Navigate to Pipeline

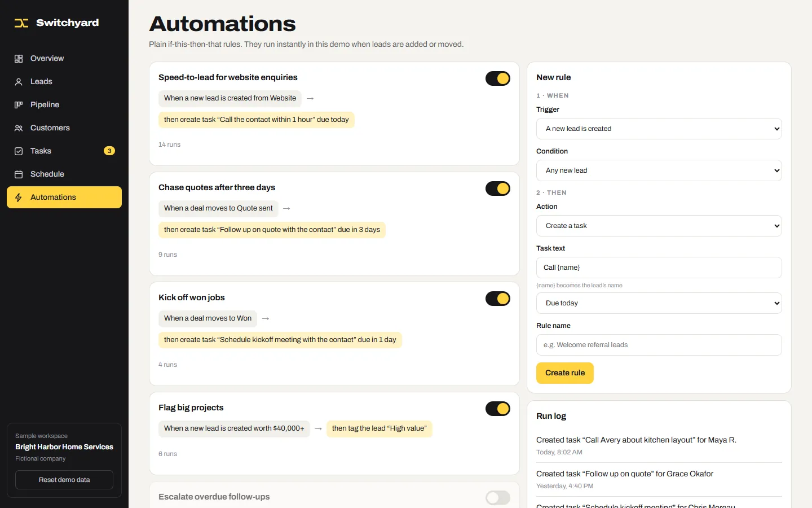(64, 105)
